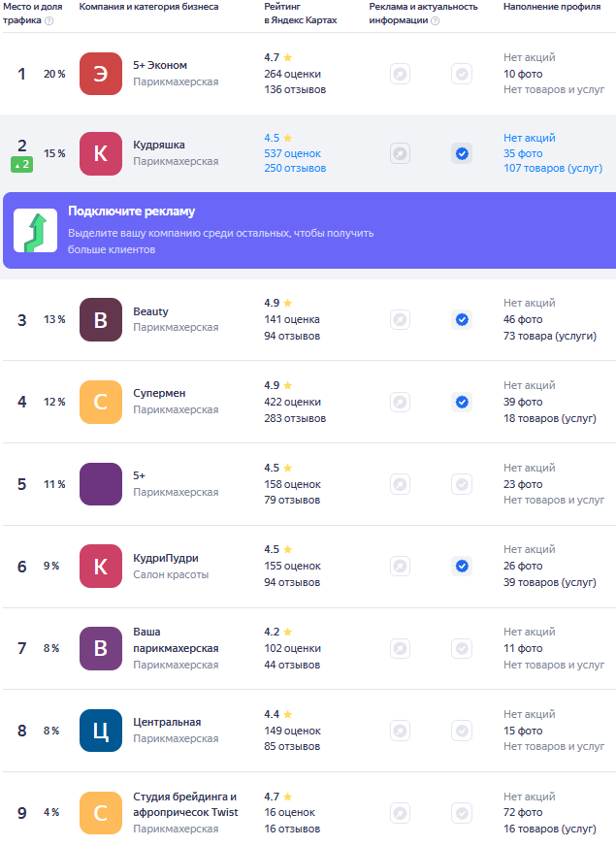The image size is (616, 846).
Task: Click the 13 % traffic share for Beauty
Action: click(x=54, y=319)
